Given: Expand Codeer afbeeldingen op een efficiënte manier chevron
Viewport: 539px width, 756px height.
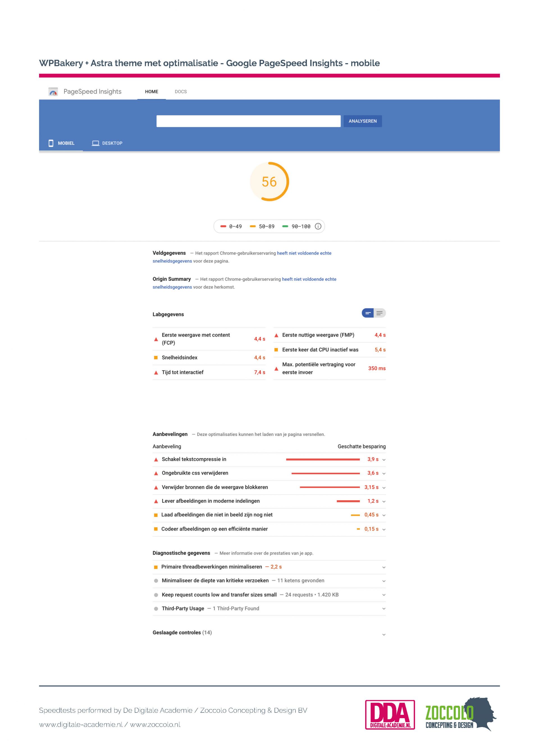Looking at the screenshot, I should [384, 530].
